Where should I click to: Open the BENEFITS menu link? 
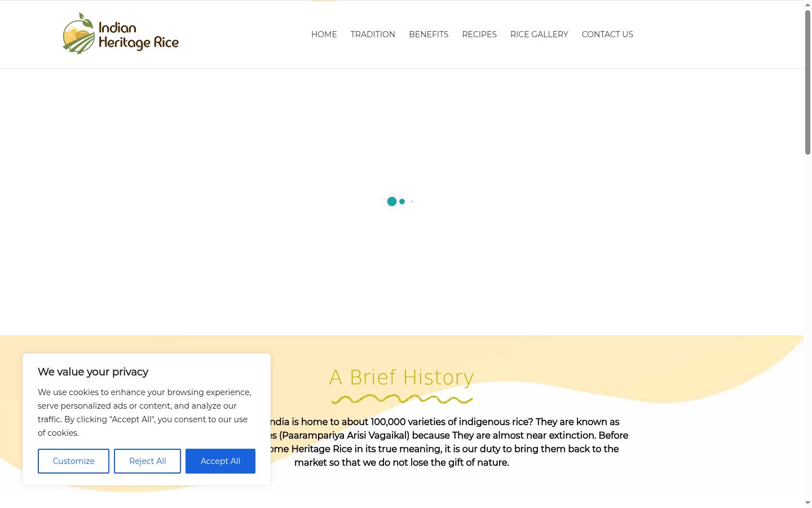tap(429, 34)
